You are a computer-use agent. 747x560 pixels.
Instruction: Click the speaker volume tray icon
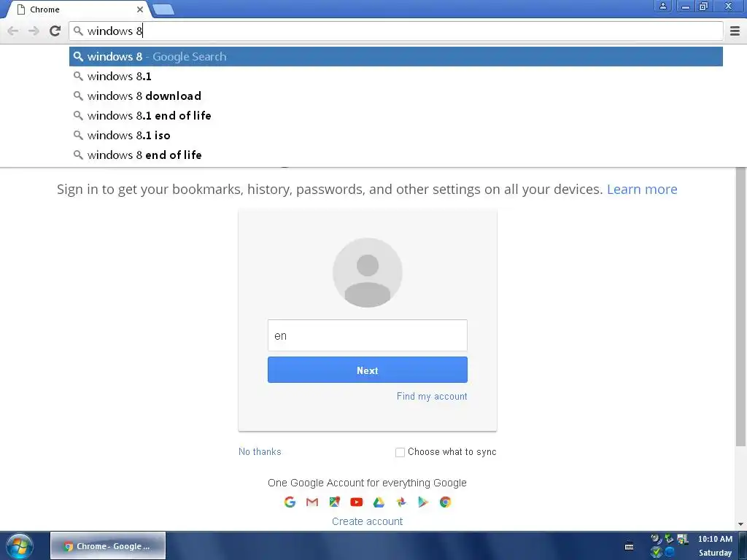(x=657, y=539)
